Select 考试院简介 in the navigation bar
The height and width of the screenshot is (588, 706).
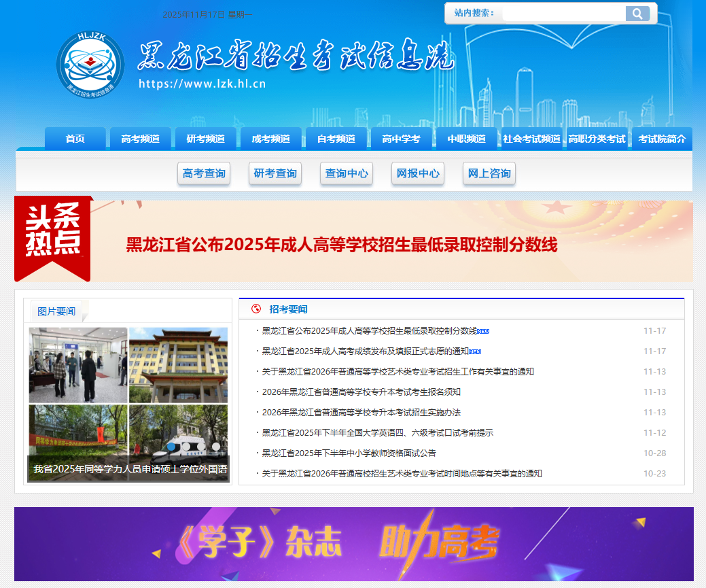pyautogui.click(x=662, y=139)
